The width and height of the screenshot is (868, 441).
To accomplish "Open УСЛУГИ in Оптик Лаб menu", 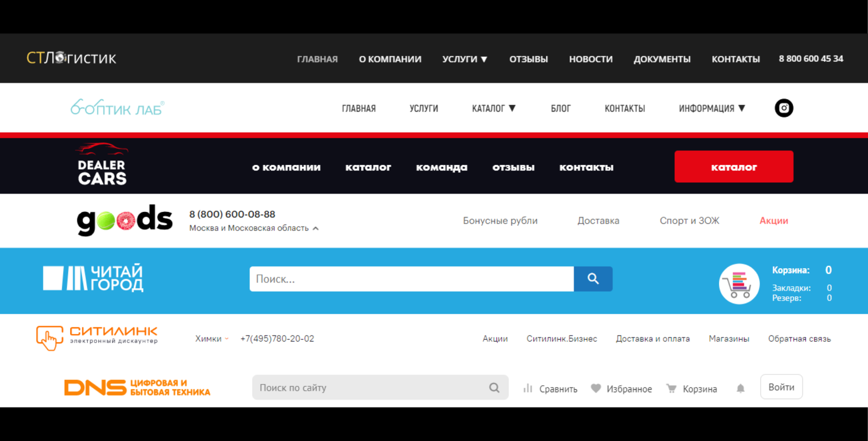I will (424, 109).
